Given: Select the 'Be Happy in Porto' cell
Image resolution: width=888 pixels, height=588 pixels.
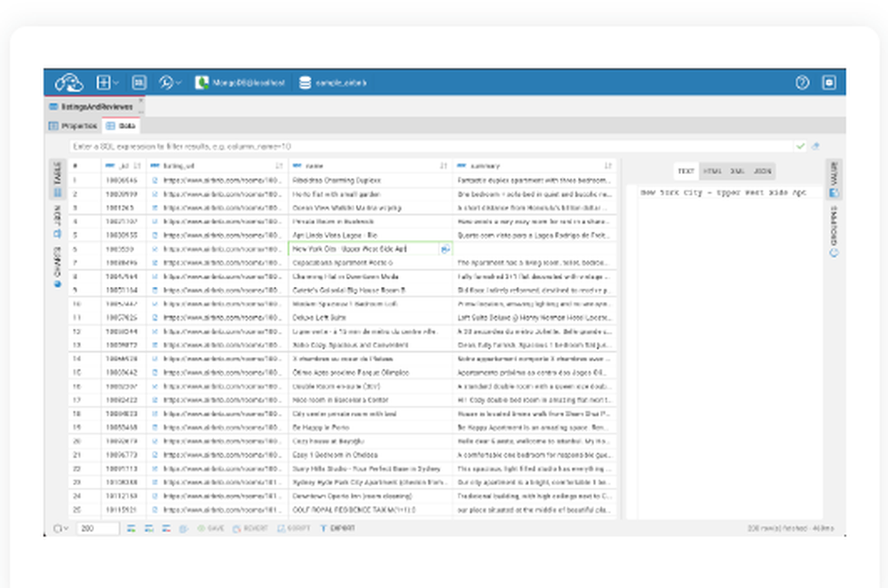Looking at the screenshot, I should click(370, 428).
